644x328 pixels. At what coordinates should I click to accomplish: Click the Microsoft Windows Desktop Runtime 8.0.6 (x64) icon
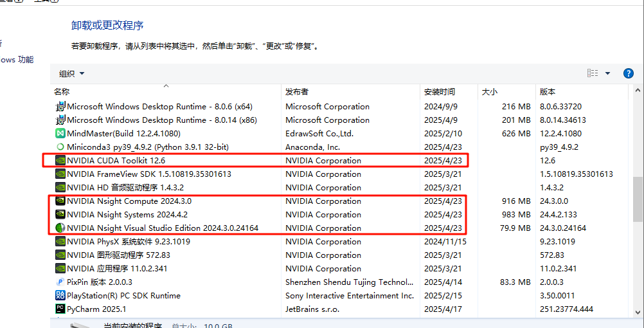(x=60, y=107)
